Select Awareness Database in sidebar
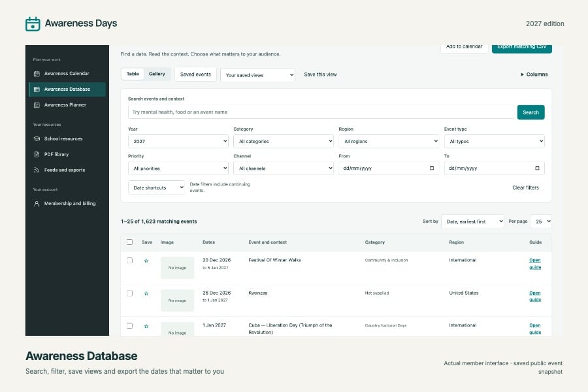Viewport: 588px width, 392px height. [67, 90]
